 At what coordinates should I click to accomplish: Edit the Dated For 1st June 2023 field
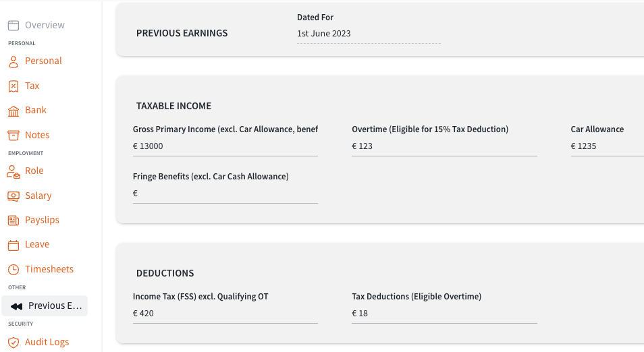pyautogui.click(x=369, y=34)
